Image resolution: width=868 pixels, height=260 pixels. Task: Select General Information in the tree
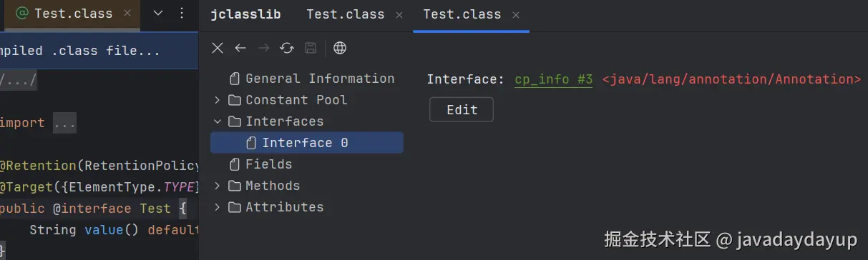click(320, 79)
